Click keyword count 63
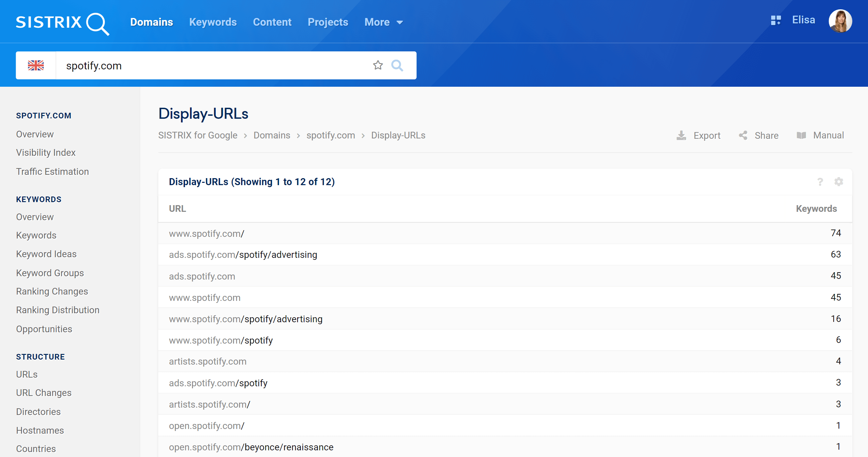The image size is (868, 457). [835, 255]
